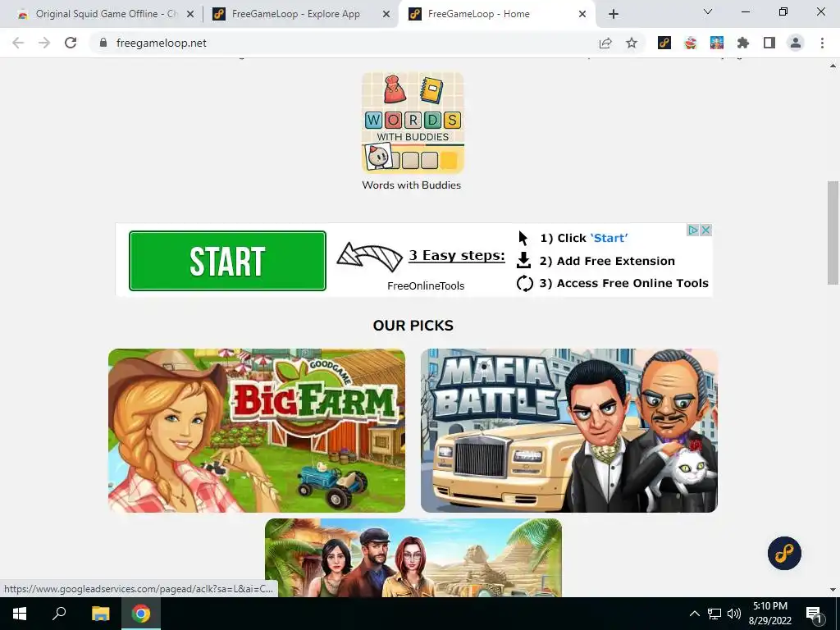View site info via the lock icon
Image resolution: width=840 pixels, height=630 pixels.
click(103, 43)
